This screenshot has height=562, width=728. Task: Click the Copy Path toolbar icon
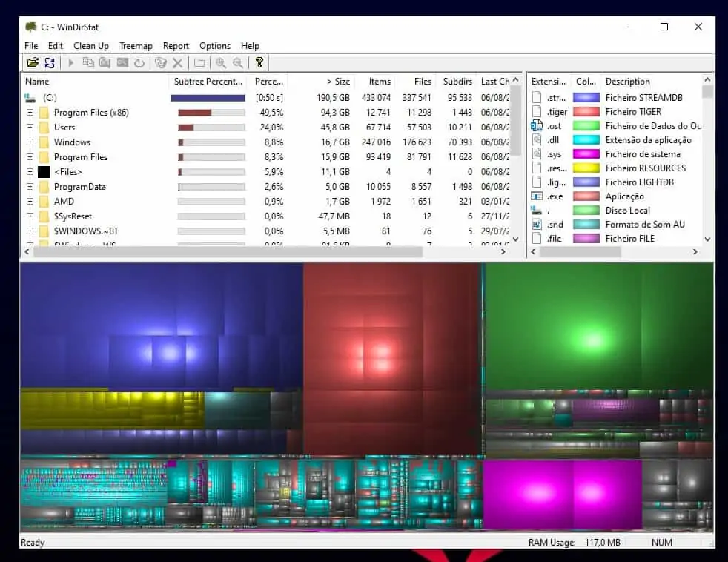(89, 62)
